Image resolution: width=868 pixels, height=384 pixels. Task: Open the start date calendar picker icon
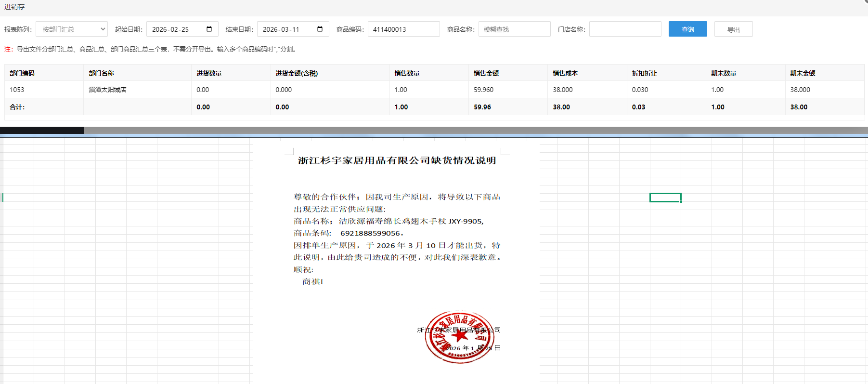pos(209,29)
